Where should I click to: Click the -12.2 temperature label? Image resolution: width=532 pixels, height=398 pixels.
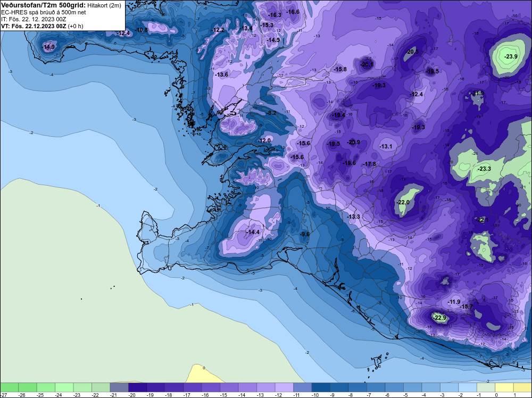218,30
